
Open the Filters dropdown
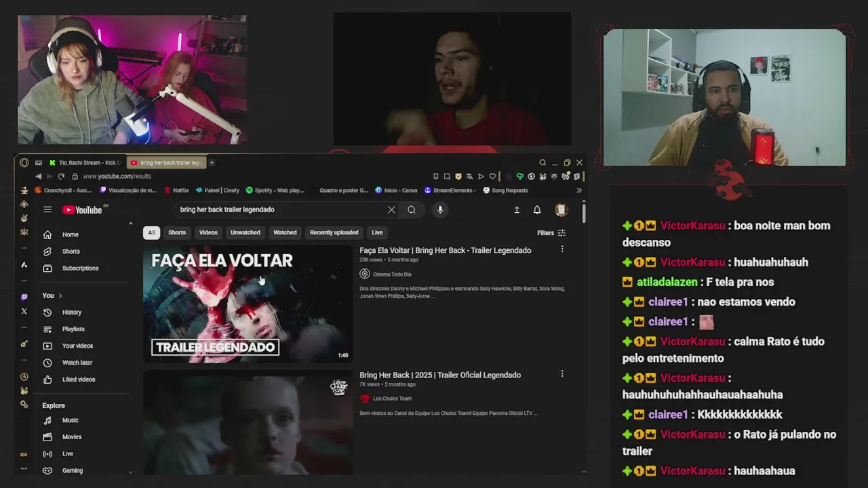(x=551, y=232)
